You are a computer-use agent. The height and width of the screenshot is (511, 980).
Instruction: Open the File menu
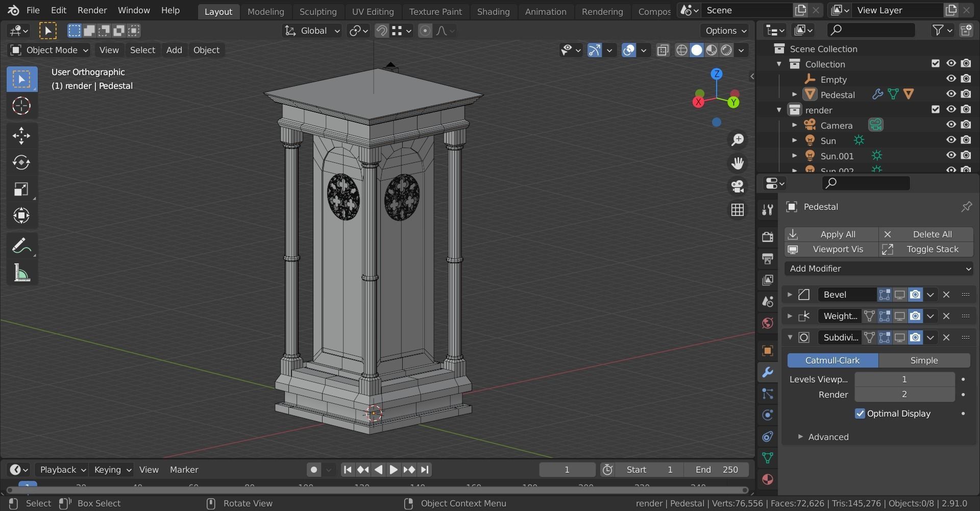point(33,10)
